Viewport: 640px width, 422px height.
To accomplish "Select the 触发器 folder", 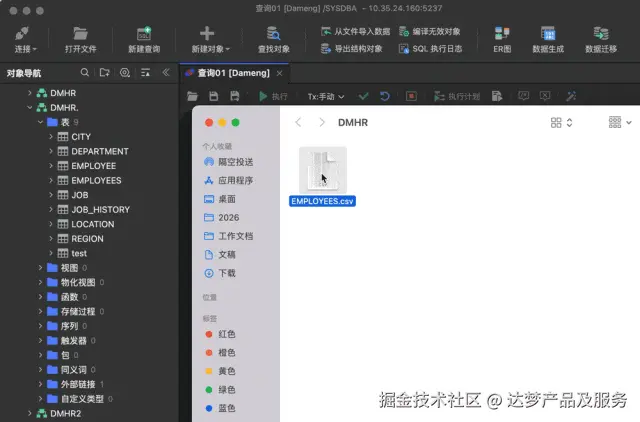I will (71, 341).
